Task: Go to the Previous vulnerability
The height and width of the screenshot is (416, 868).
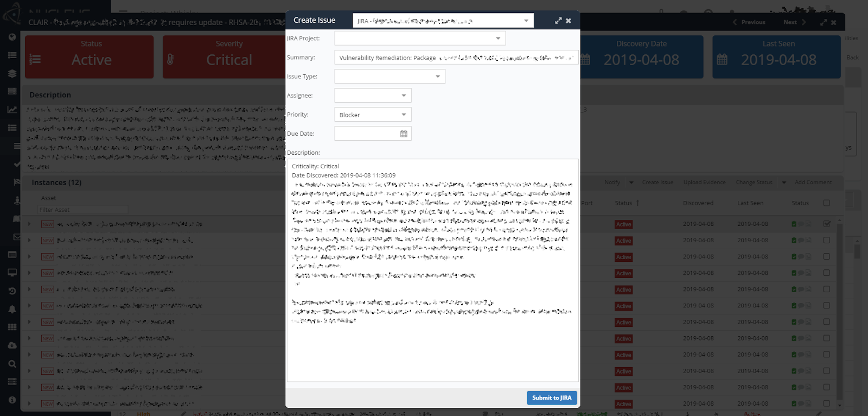Action: point(749,22)
